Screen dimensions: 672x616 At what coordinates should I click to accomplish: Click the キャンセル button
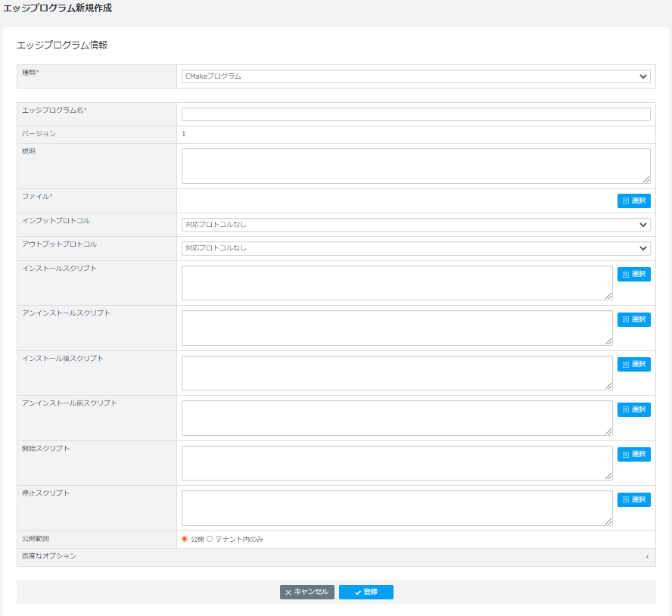(x=306, y=592)
